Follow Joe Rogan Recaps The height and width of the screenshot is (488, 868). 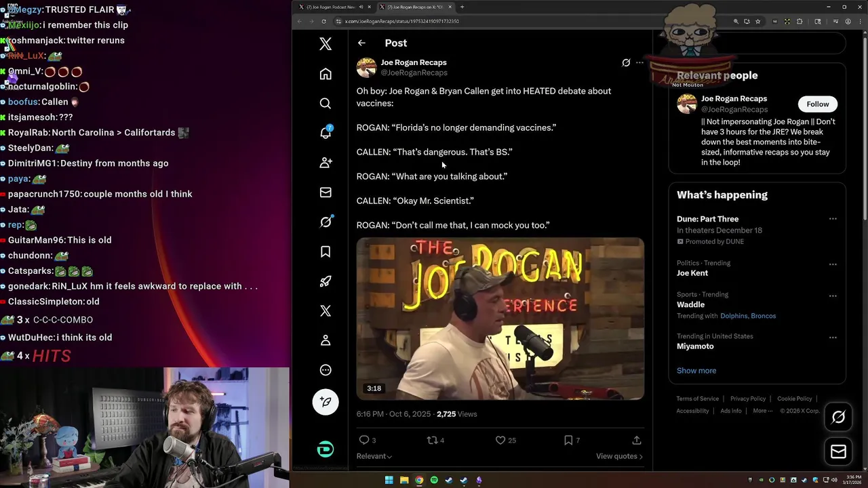[x=817, y=104]
